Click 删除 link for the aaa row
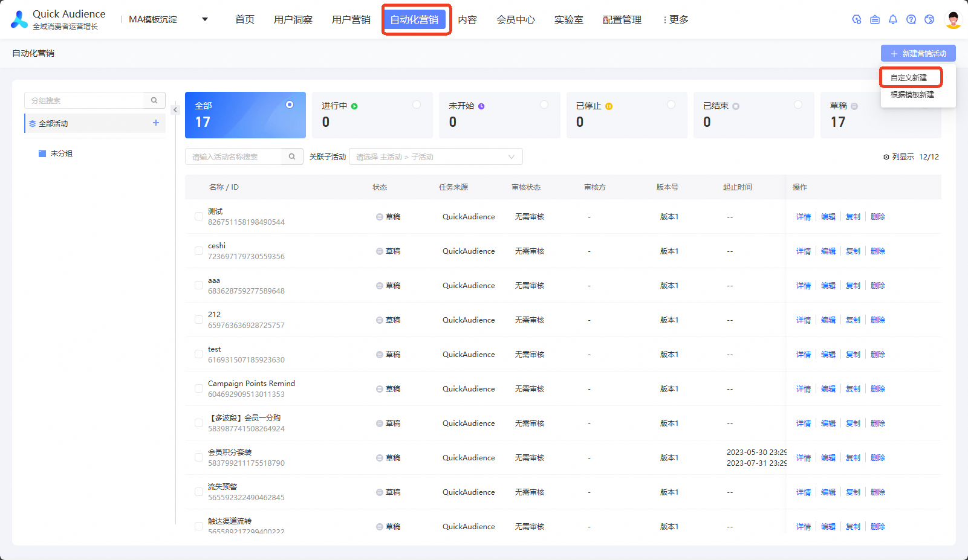The height and width of the screenshot is (560, 968). [x=877, y=286]
